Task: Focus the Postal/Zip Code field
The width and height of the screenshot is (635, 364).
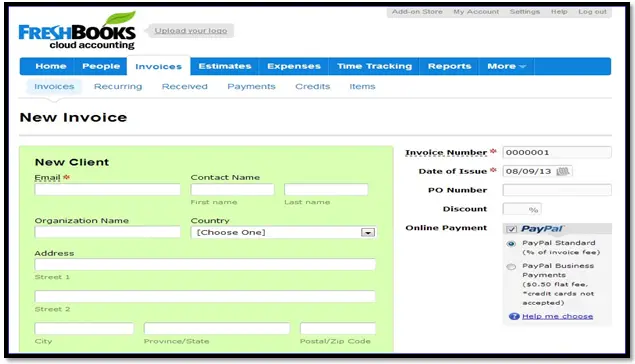Action: (x=338, y=328)
